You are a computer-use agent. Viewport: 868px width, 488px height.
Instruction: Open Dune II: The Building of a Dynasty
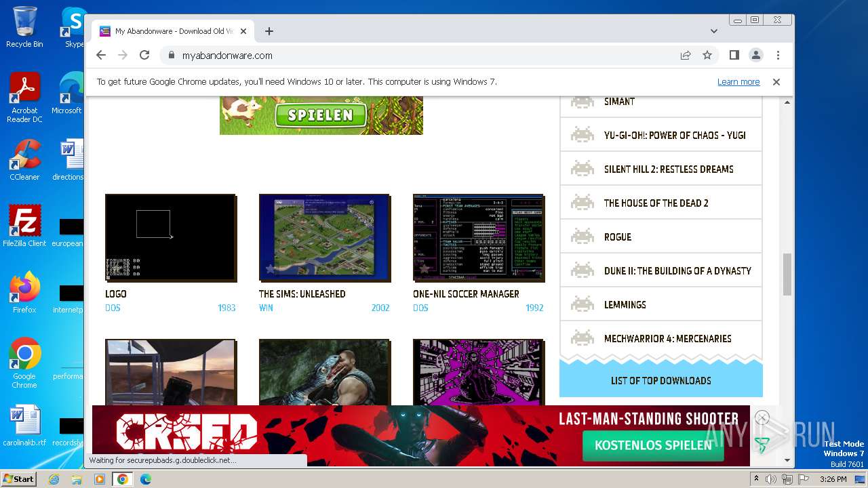point(677,271)
